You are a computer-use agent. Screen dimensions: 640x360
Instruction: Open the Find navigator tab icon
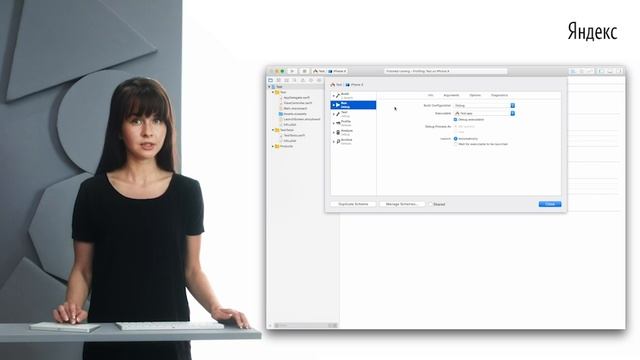[287, 80]
